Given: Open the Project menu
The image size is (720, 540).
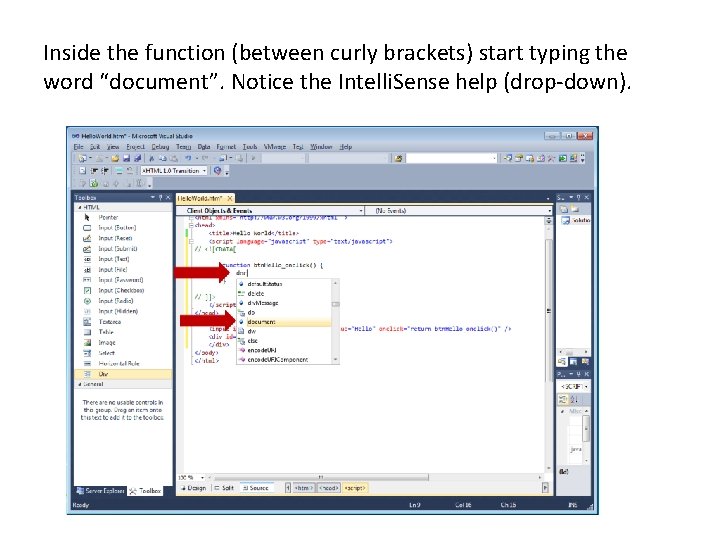Looking at the screenshot, I should [x=135, y=147].
